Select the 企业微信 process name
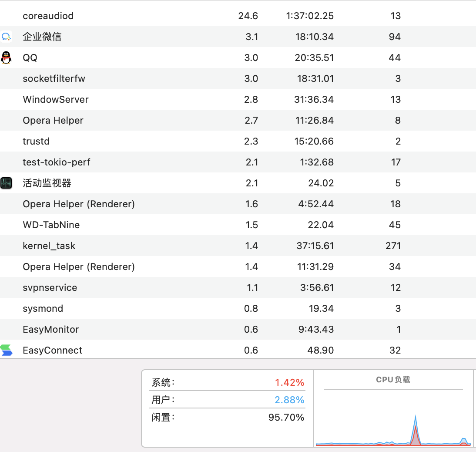This screenshot has height=452, width=476. point(42,37)
